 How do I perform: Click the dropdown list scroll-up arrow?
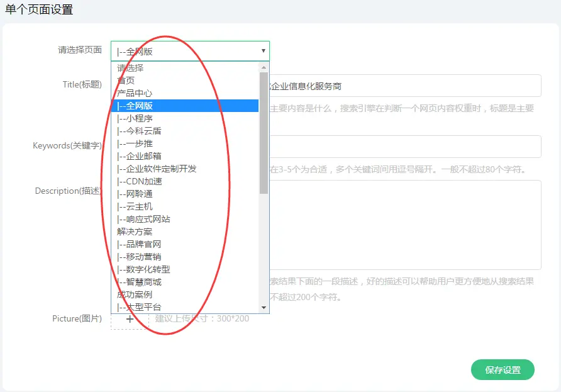pyautogui.click(x=264, y=67)
